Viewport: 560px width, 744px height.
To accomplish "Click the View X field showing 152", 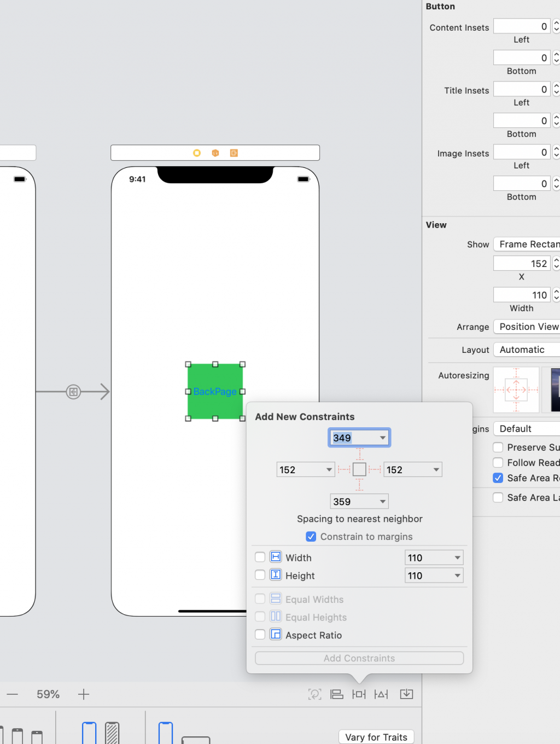I will point(522,263).
